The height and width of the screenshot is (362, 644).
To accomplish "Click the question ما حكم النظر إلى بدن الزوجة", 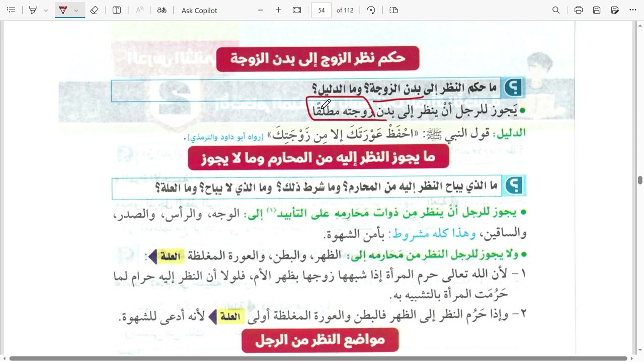I will tap(405, 89).
